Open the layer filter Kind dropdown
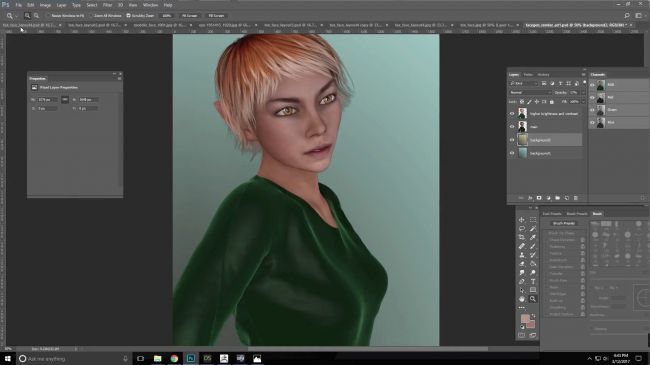Image resolution: width=650 pixels, height=365 pixels. [x=524, y=83]
